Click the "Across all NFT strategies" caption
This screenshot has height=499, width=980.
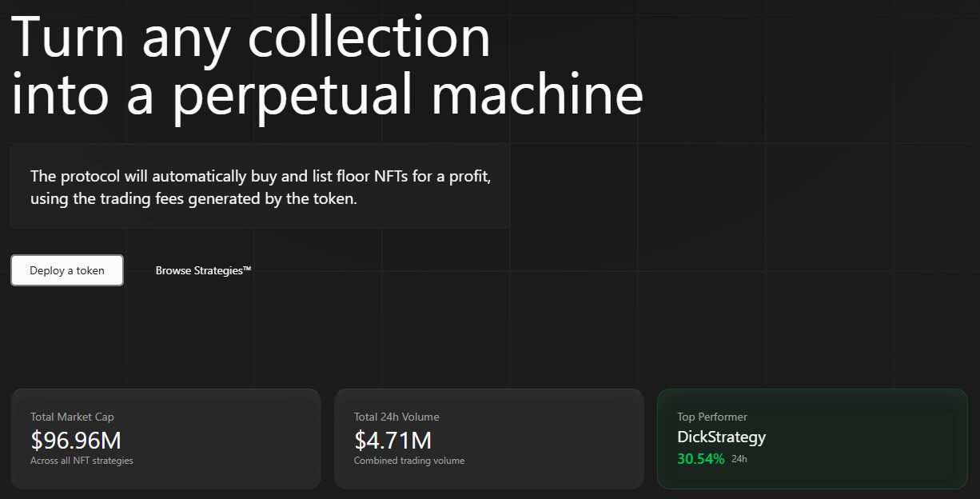[82, 461]
